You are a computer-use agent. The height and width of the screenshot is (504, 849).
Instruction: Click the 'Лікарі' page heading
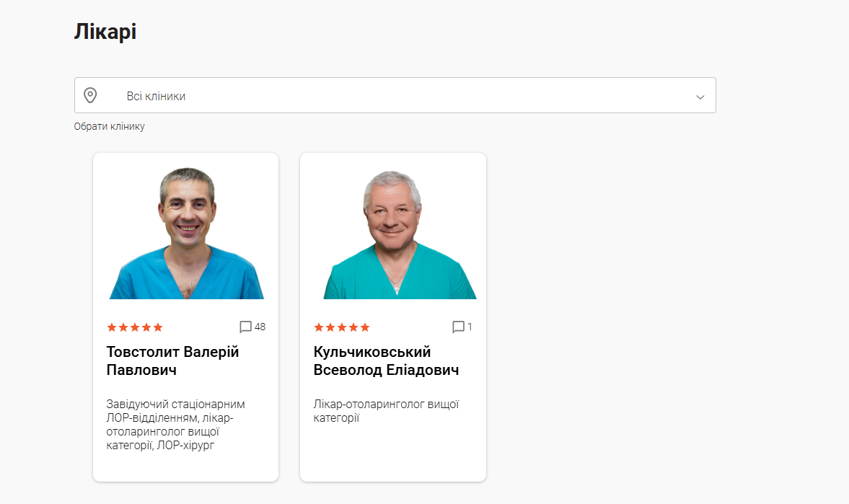click(x=105, y=32)
